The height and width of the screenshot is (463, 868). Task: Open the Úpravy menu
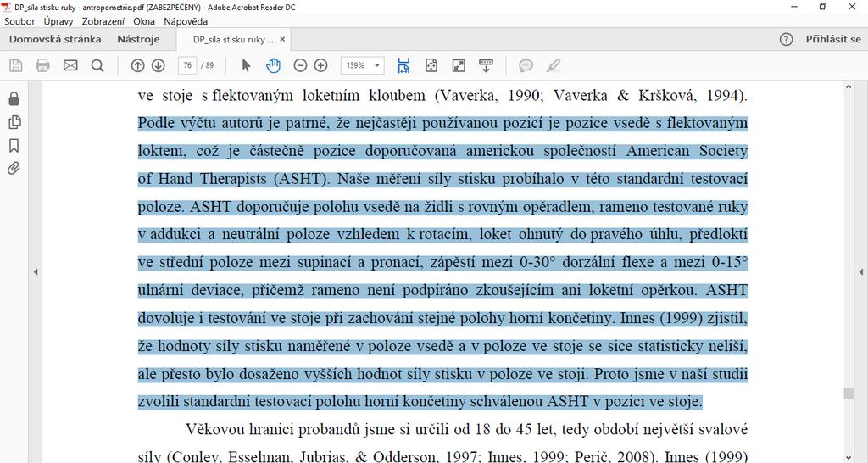tap(58, 21)
